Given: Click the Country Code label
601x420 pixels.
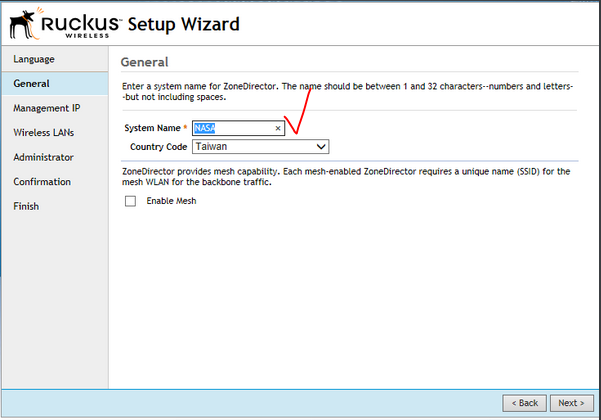Looking at the screenshot, I should [x=158, y=147].
